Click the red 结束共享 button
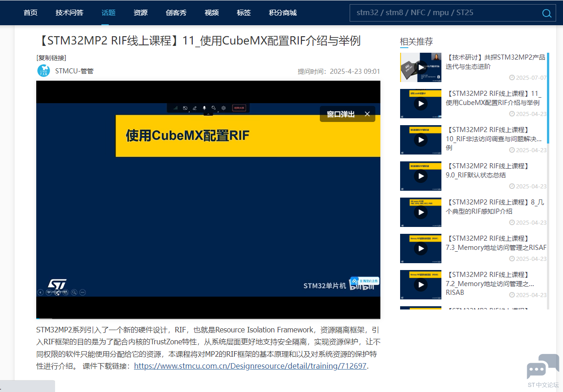Screen dimensions: 563x392 [x=239, y=108]
